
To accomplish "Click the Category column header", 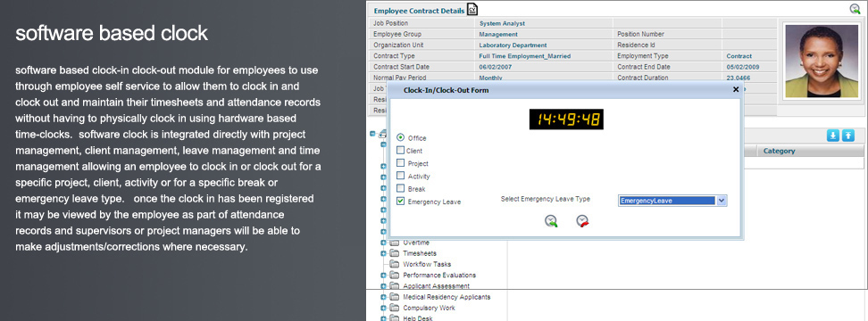I will pos(779,151).
